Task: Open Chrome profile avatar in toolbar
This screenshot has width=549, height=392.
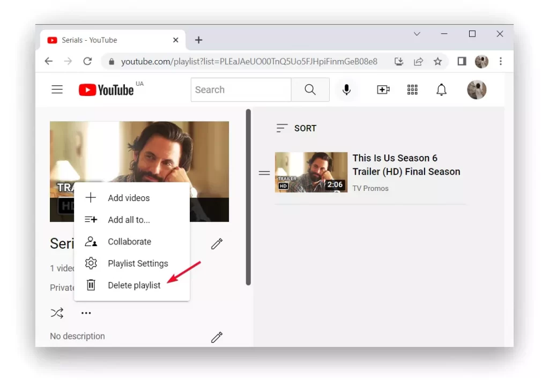Action: (x=481, y=61)
